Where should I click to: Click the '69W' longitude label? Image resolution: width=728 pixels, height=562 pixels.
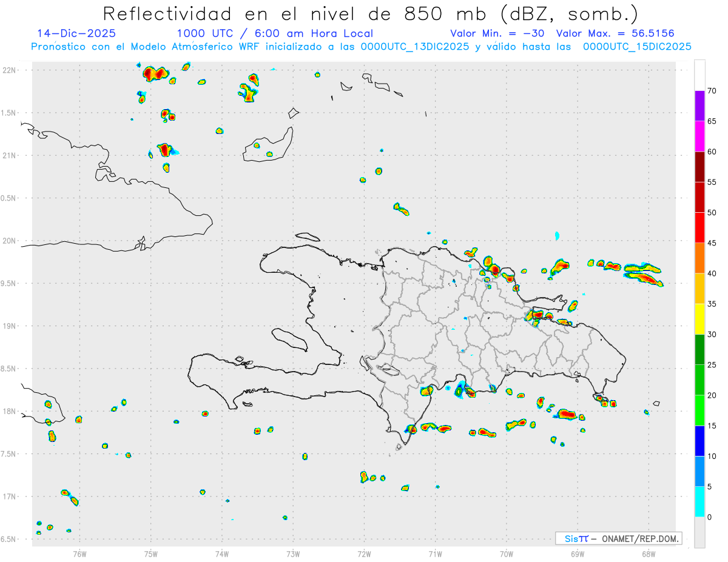click(x=578, y=554)
